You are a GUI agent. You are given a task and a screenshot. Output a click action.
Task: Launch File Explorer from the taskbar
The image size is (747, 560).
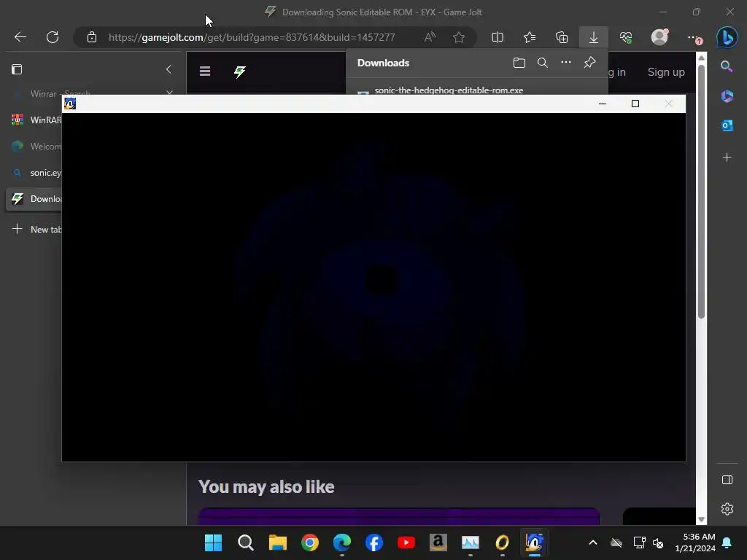point(278,542)
